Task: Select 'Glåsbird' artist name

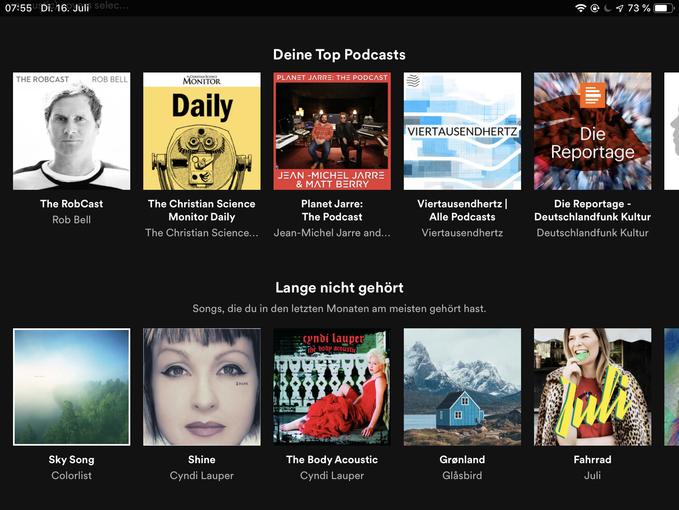Action: coord(462,476)
